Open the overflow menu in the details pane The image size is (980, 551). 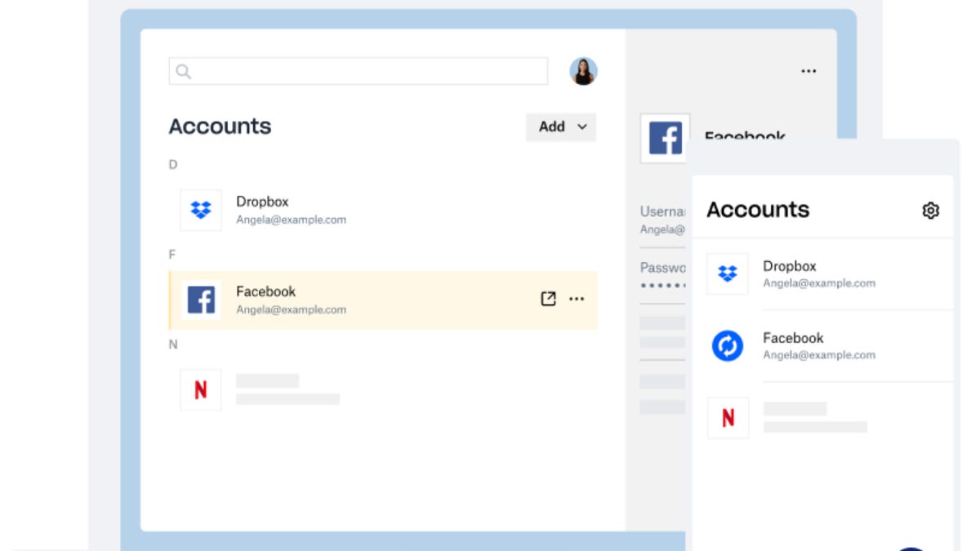(808, 71)
